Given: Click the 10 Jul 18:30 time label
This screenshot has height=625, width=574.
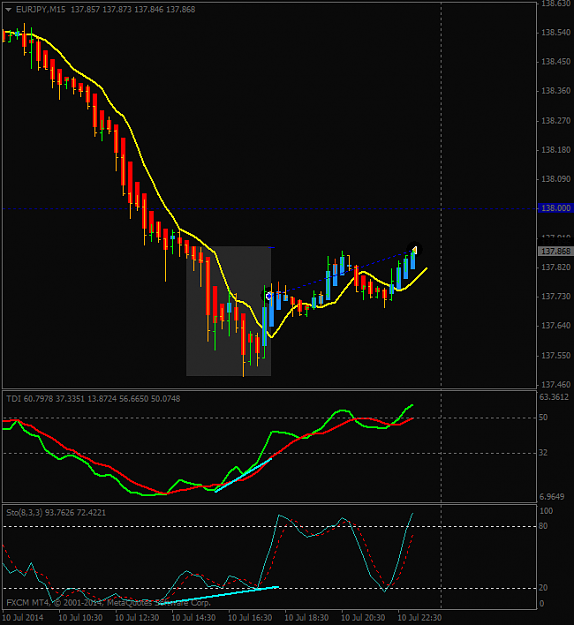Looking at the screenshot, I should (x=307, y=618).
